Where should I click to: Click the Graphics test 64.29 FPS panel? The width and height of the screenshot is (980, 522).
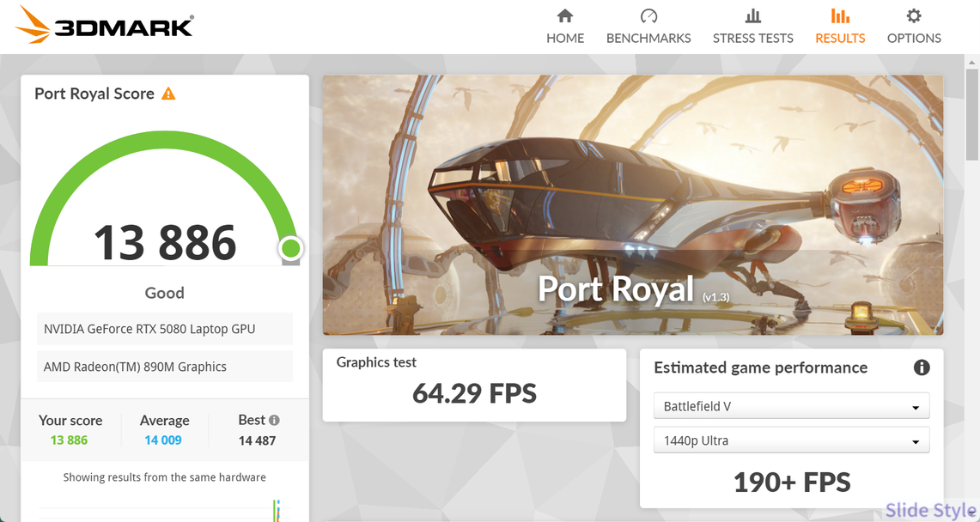(474, 385)
